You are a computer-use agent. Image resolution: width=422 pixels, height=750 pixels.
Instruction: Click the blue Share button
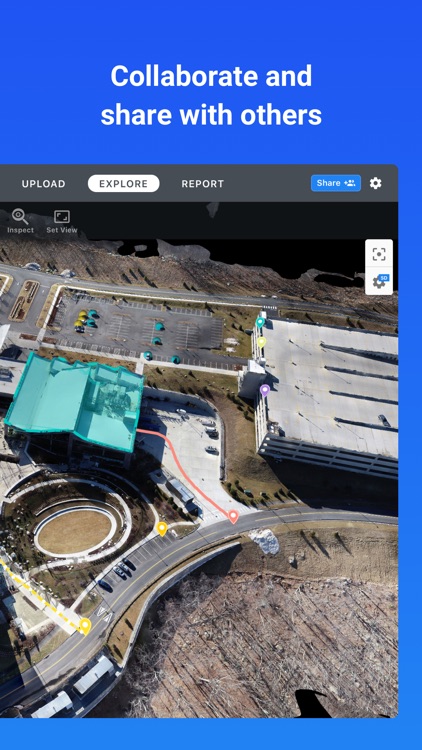click(x=336, y=183)
